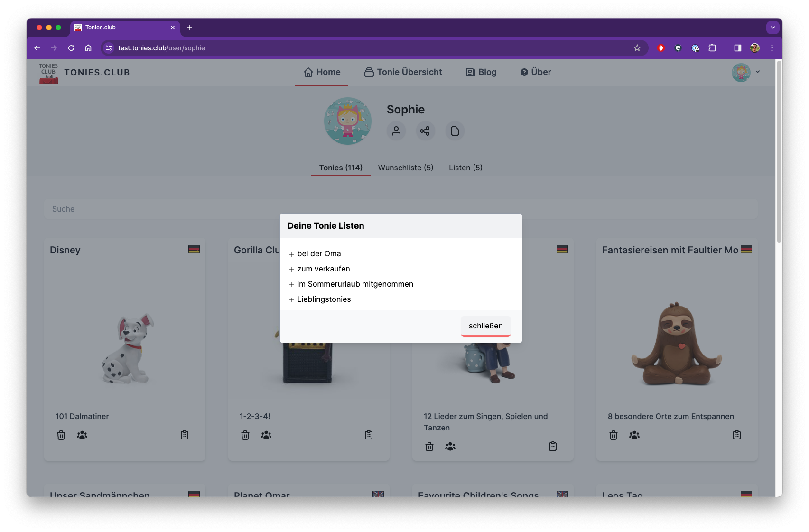Click the 'Disney' card heading

pyautogui.click(x=65, y=250)
